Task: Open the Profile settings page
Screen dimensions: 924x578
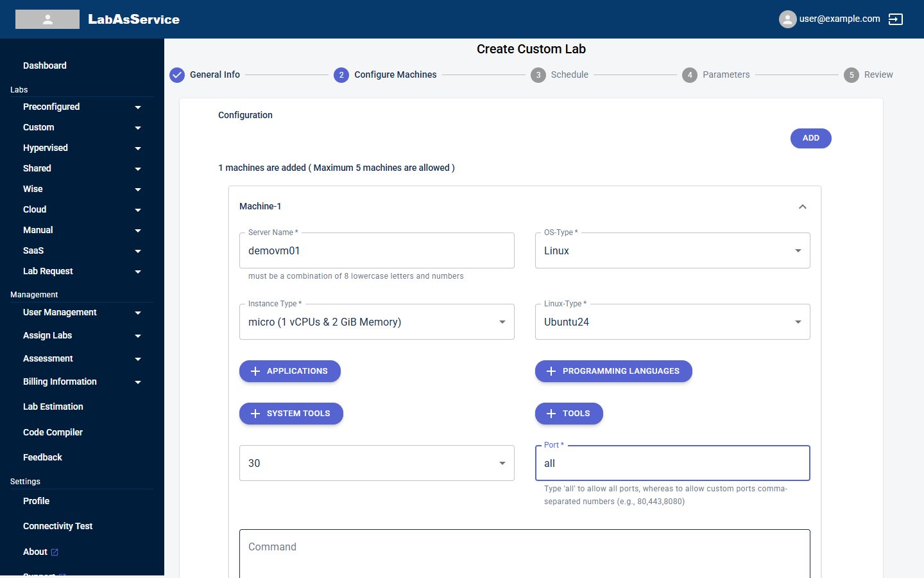Action: [x=36, y=501]
